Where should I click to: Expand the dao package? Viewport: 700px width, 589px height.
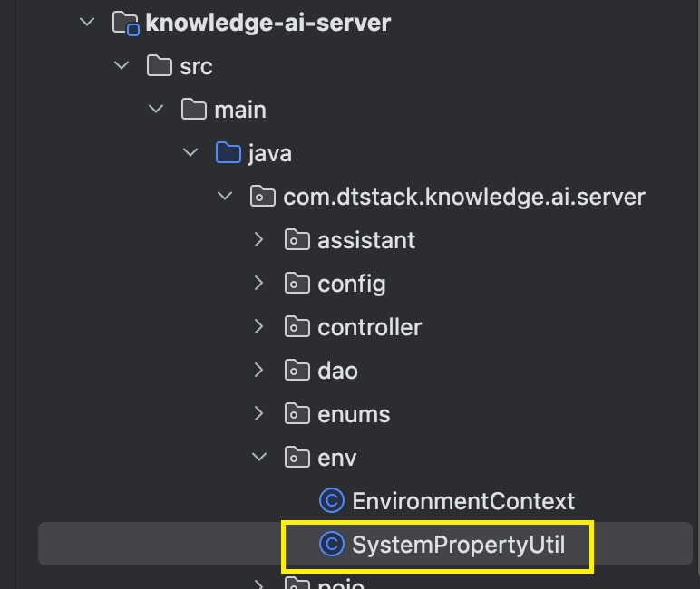(x=258, y=370)
